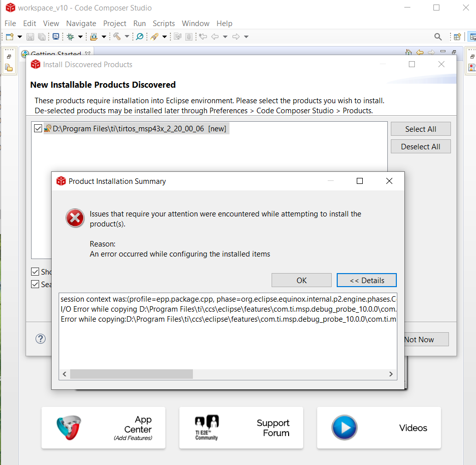Open the Build hammer dropdown arrow

coord(127,37)
